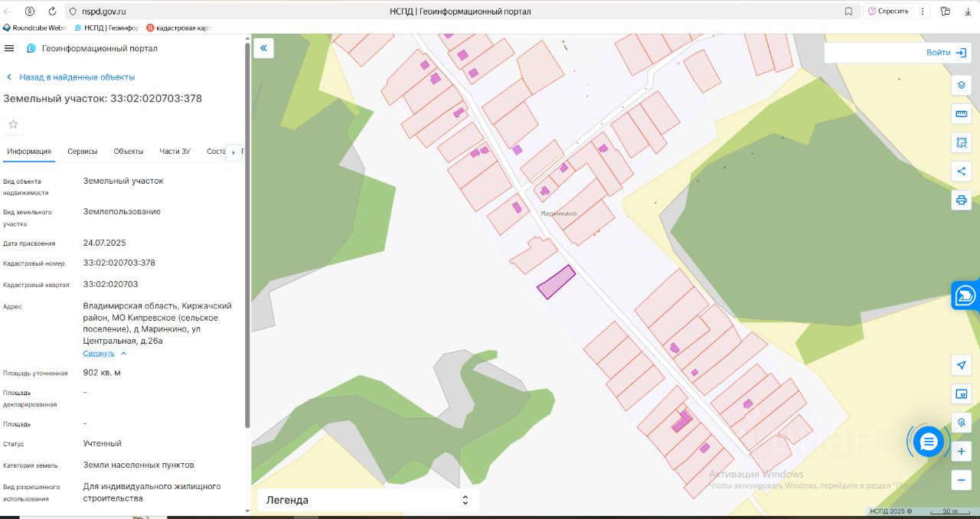Viewport: 980px width, 519px height.
Task: Open the partially visible Состав tab
Action: tap(215, 152)
